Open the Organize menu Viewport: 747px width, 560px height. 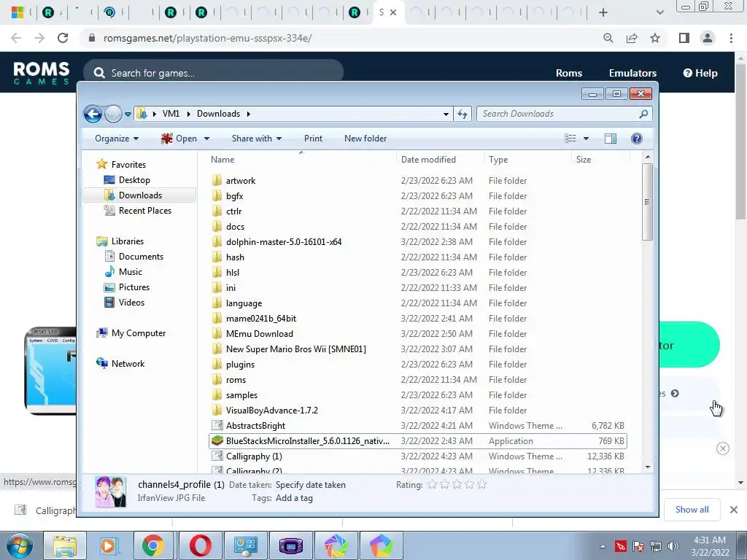click(117, 139)
